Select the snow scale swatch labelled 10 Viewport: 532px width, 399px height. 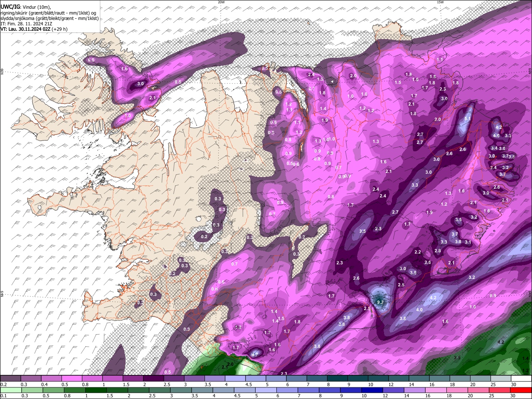click(378, 378)
